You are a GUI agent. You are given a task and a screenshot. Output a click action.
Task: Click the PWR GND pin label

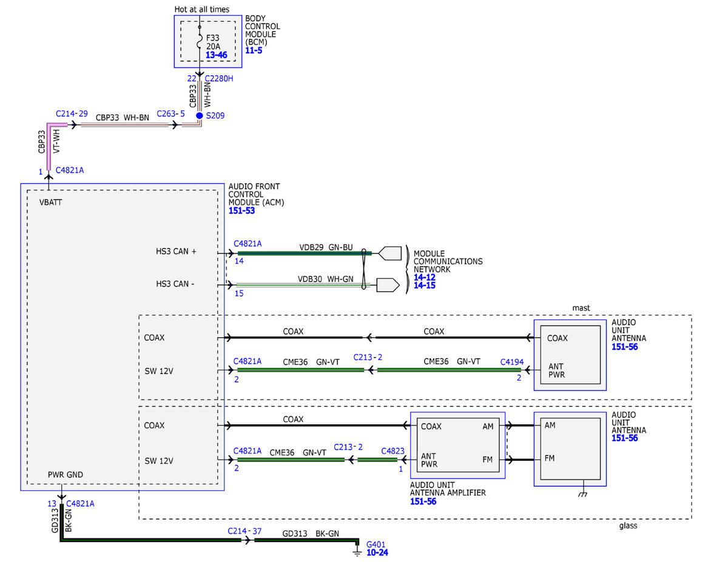(x=66, y=475)
